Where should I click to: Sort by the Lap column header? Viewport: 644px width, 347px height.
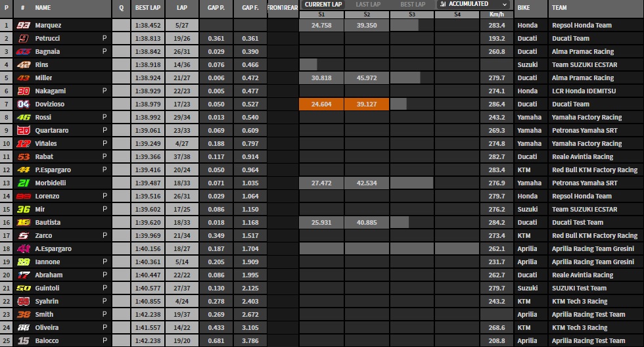(x=182, y=8)
